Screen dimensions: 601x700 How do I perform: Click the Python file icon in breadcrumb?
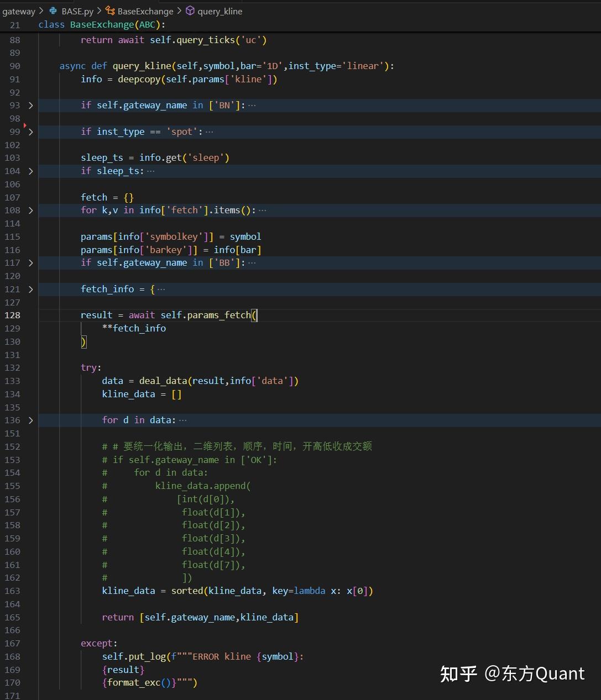[x=54, y=11]
